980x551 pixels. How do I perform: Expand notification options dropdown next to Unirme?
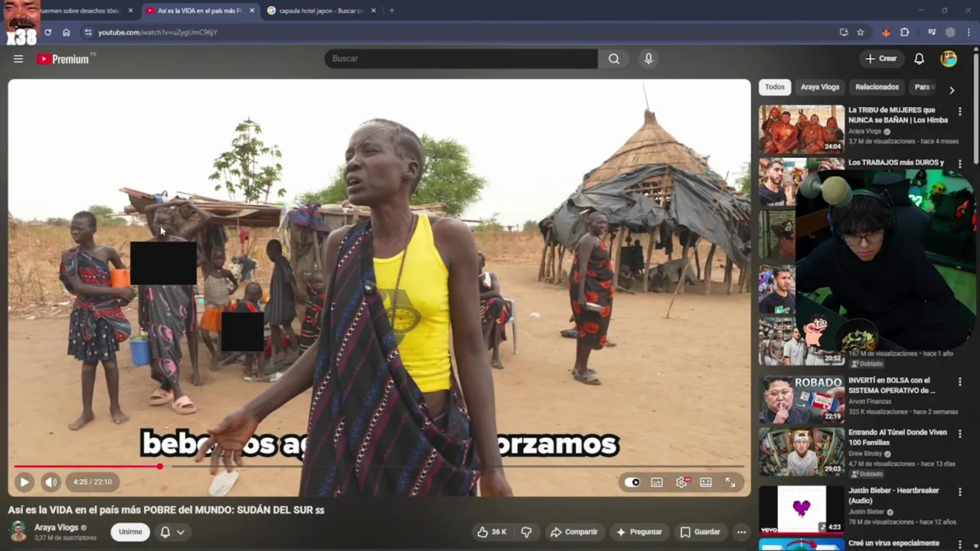tap(181, 532)
